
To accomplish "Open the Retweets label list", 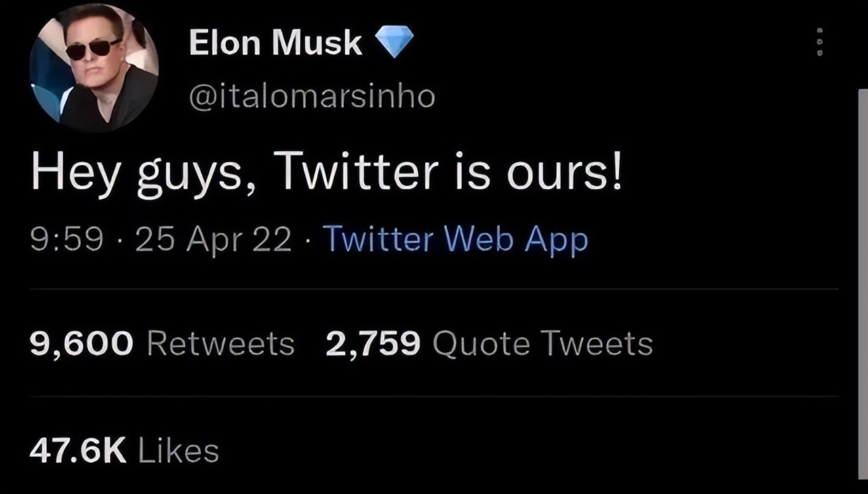I will pos(220,344).
